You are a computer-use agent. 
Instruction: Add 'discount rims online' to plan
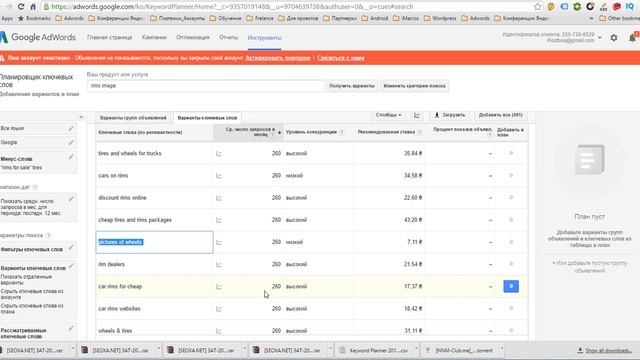[511, 198]
